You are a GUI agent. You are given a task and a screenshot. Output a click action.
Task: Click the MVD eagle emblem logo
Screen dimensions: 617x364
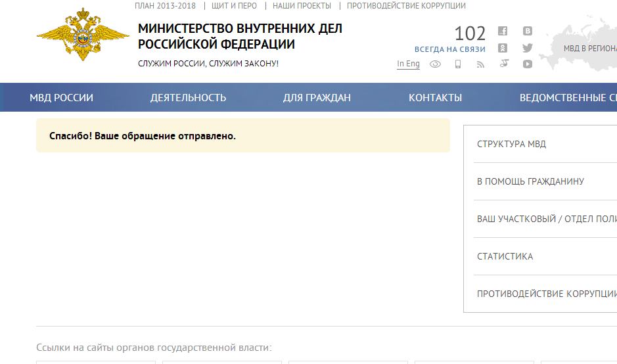point(83,35)
